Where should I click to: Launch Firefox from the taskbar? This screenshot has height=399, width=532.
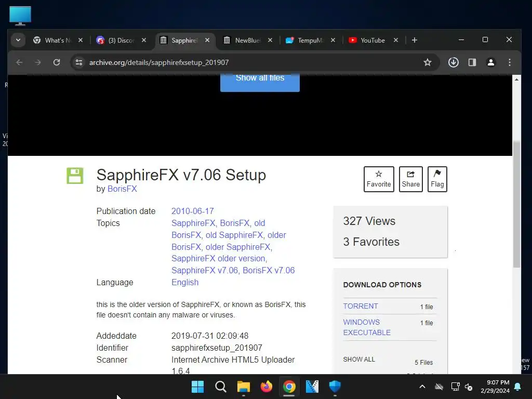(267, 387)
